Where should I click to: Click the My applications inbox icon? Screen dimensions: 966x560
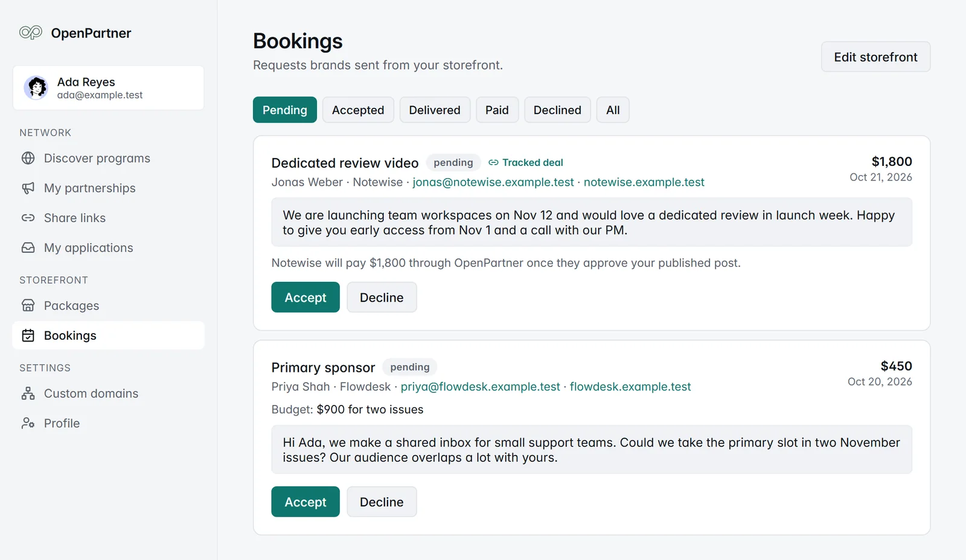(x=28, y=247)
